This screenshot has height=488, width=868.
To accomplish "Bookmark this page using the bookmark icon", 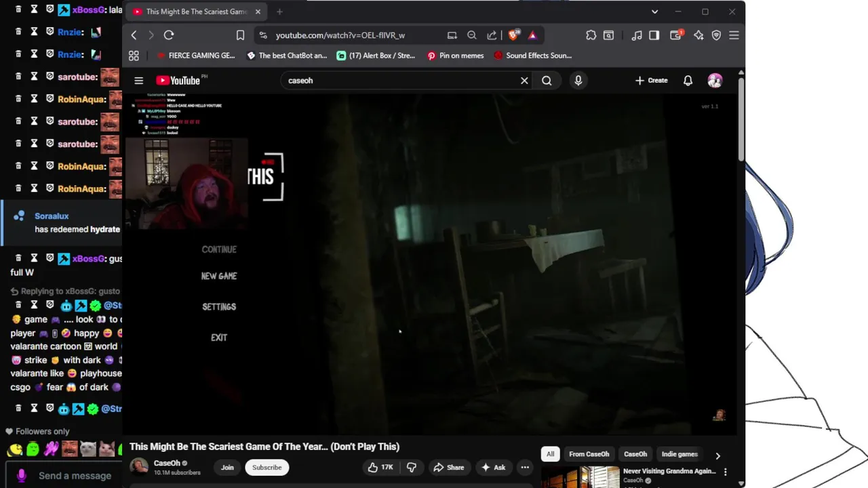I will coord(240,35).
